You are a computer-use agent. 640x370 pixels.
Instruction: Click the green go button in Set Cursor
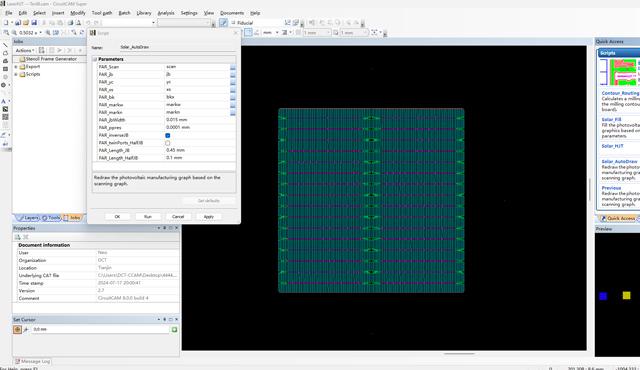pos(174,330)
